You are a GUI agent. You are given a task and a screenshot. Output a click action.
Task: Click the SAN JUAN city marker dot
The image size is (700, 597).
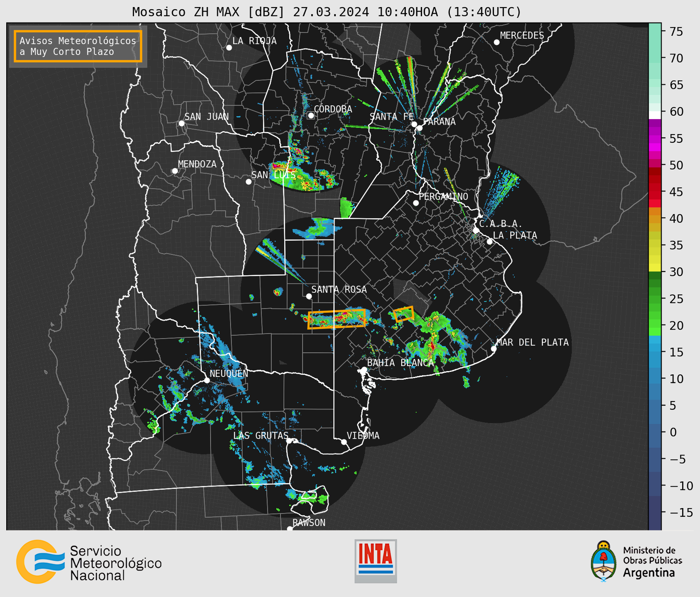click(181, 123)
